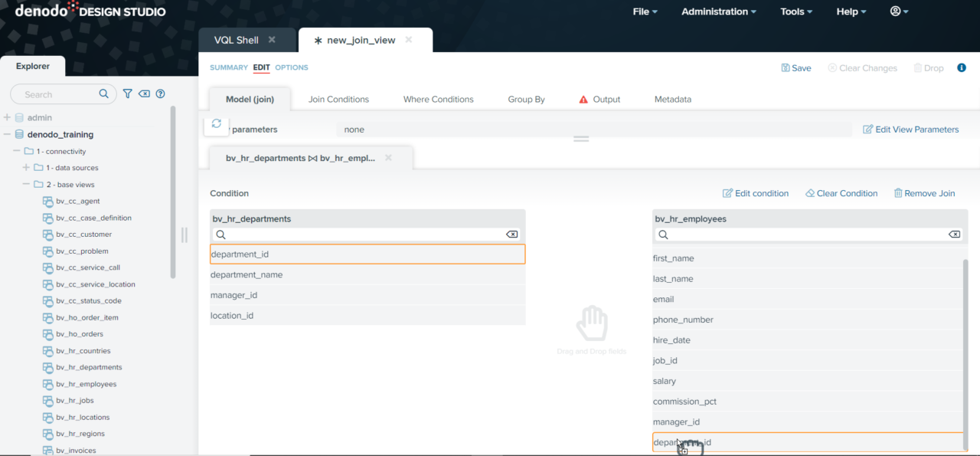Close the VQL Shell tab

(x=272, y=40)
